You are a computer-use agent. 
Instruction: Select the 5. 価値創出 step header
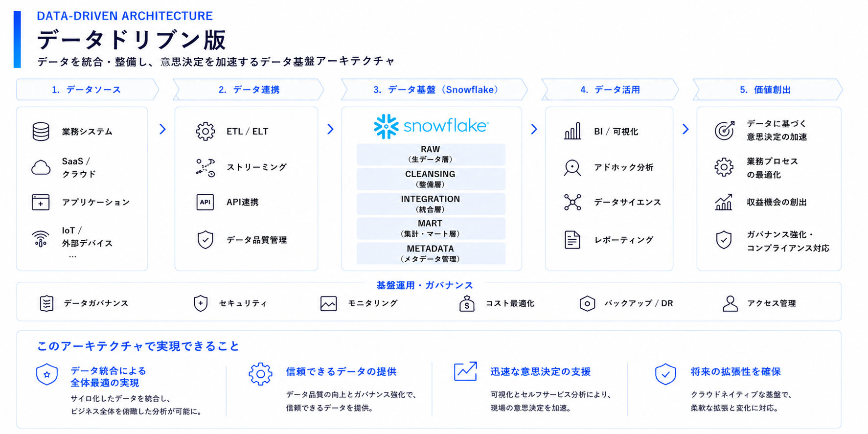(x=768, y=90)
